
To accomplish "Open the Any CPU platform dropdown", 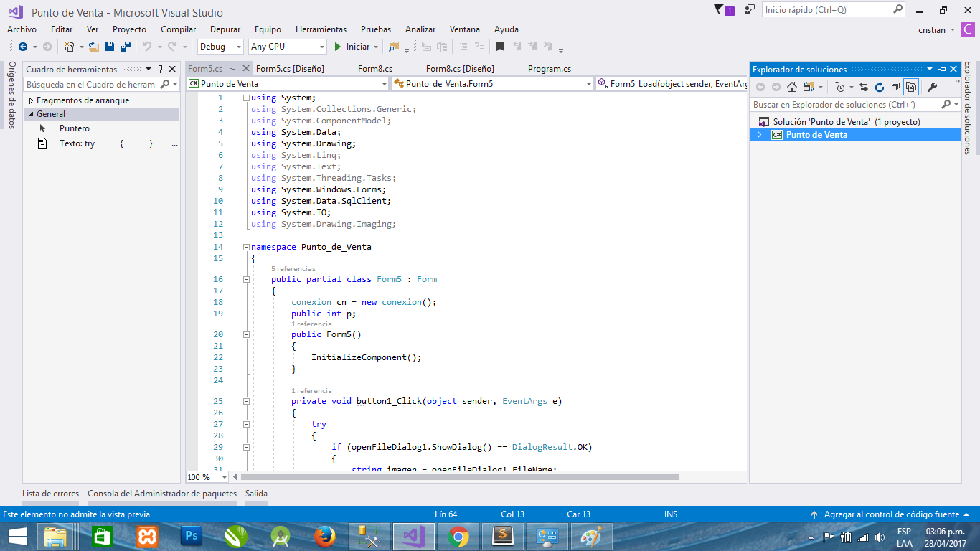I will (288, 47).
